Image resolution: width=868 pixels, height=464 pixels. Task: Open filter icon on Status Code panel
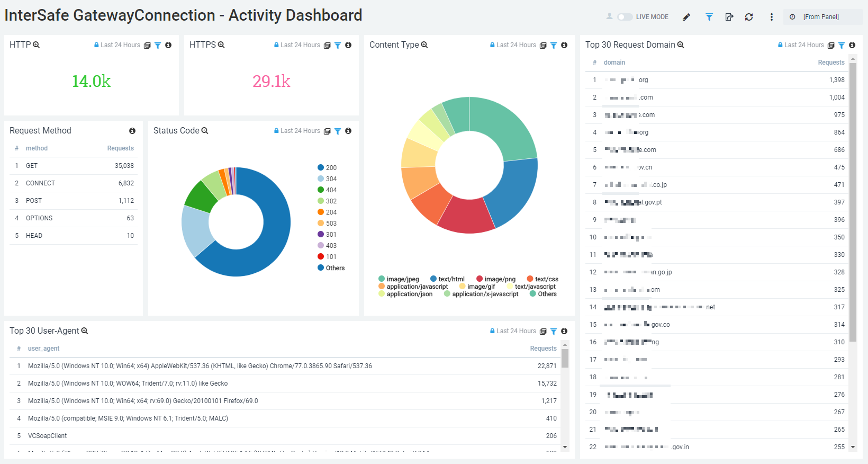pos(338,131)
